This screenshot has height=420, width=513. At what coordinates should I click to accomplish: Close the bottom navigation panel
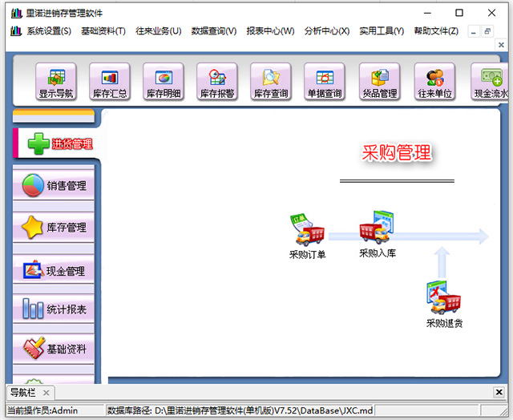pyautogui.click(x=499, y=392)
